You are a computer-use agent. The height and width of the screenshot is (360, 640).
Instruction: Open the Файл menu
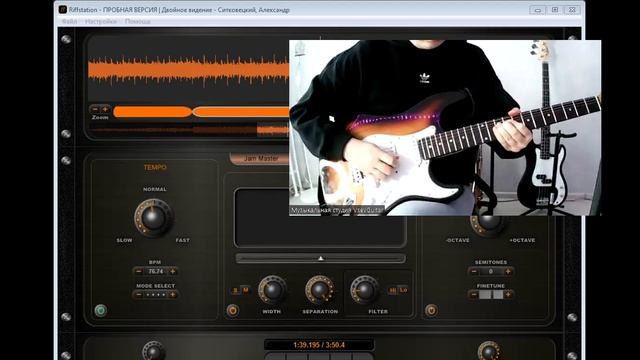[69, 21]
